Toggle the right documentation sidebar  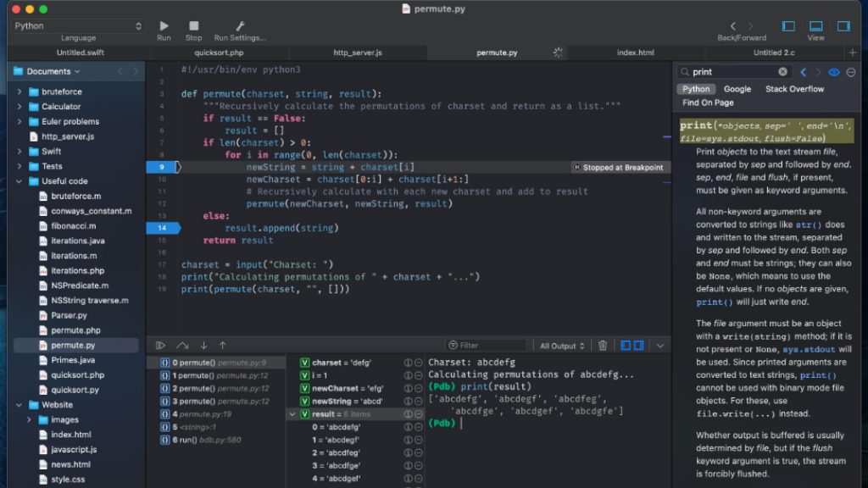tap(843, 26)
